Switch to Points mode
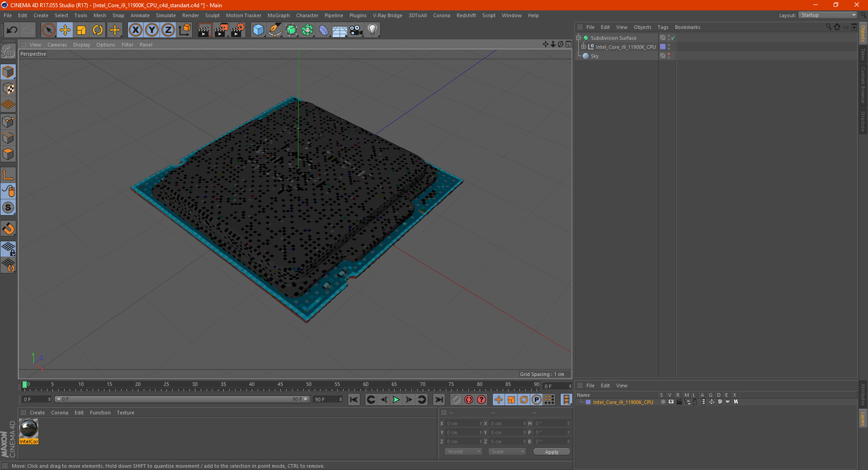 pyautogui.click(x=8, y=122)
